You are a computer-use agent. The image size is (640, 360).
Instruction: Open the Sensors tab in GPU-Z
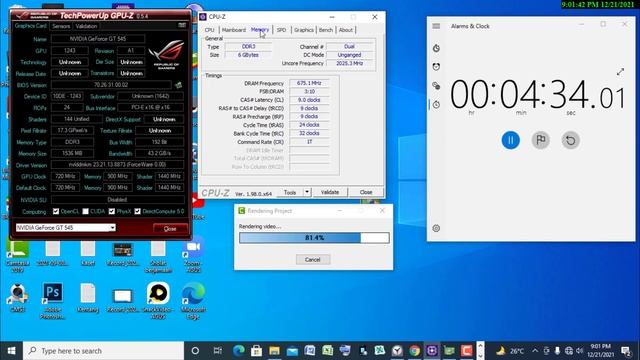click(x=61, y=26)
